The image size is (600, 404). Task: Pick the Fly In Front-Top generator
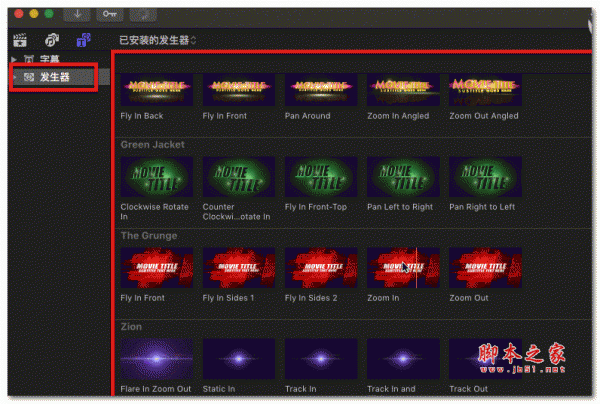(321, 177)
